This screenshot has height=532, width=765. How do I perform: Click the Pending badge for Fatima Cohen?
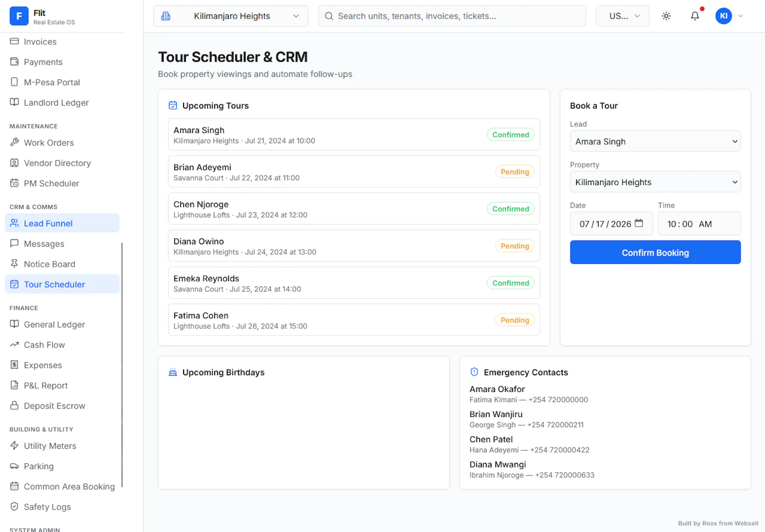514,320
